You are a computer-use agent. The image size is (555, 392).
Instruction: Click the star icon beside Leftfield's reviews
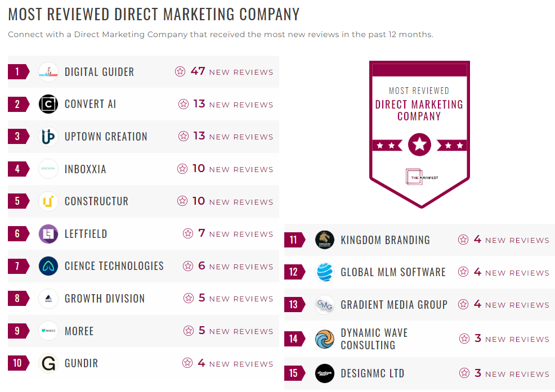tap(188, 233)
